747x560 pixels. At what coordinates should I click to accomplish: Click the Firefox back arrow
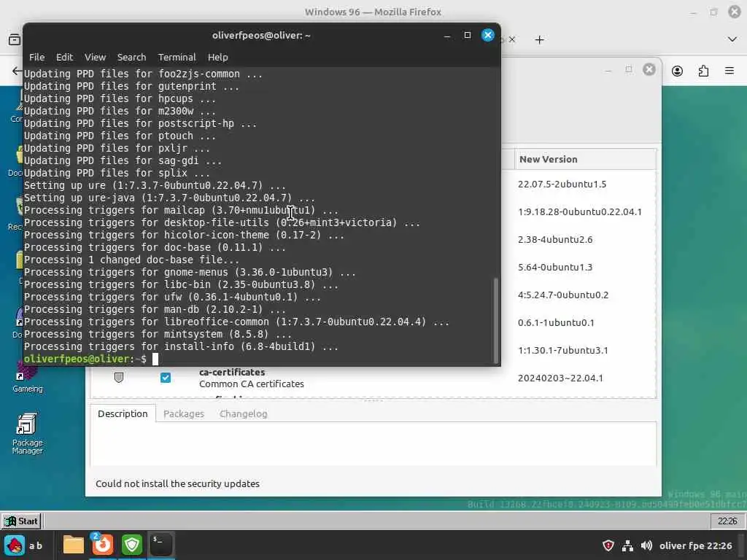17,71
